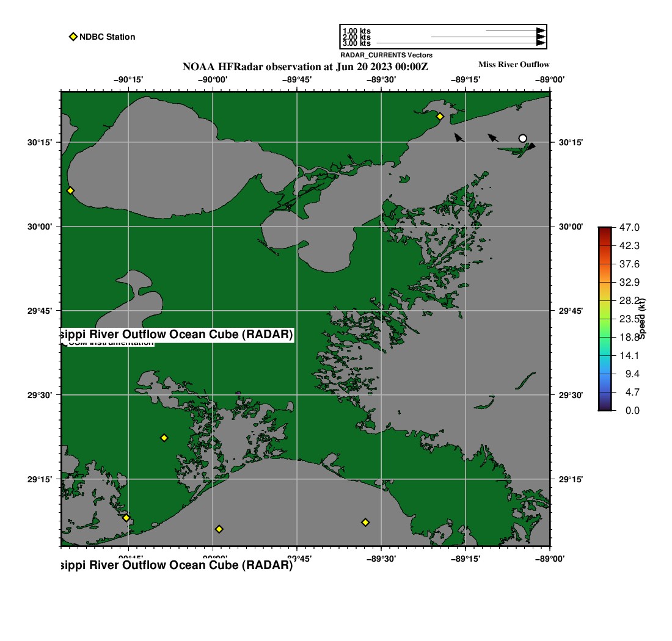Click the white circle marker near the current vectors
Viewport: 672px width, 641px height.
(x=522, y=138)
